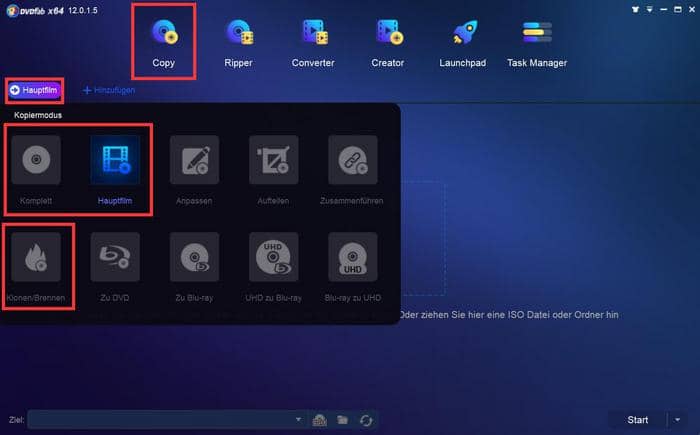Maximize the DVDFab window
Screen dimensions: 700x435
coord(678,9)
